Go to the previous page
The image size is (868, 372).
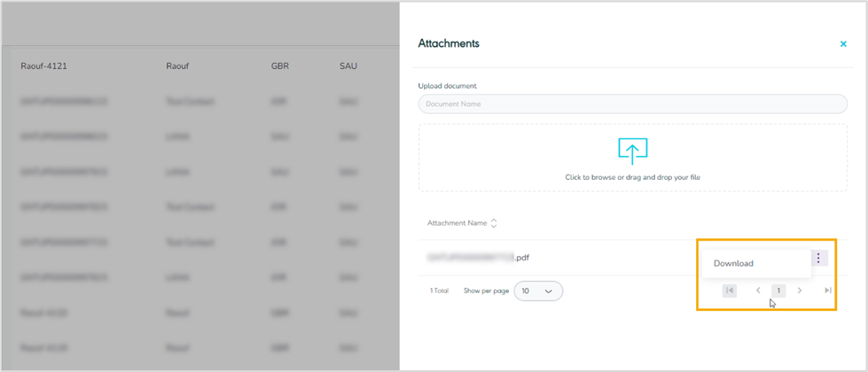point(758,291)
